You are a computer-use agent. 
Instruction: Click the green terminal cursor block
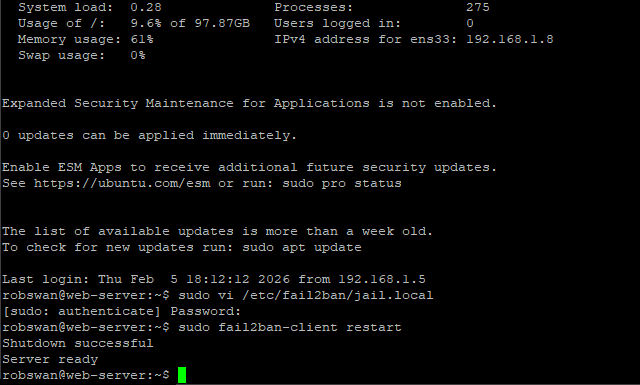tap(182, 375)
